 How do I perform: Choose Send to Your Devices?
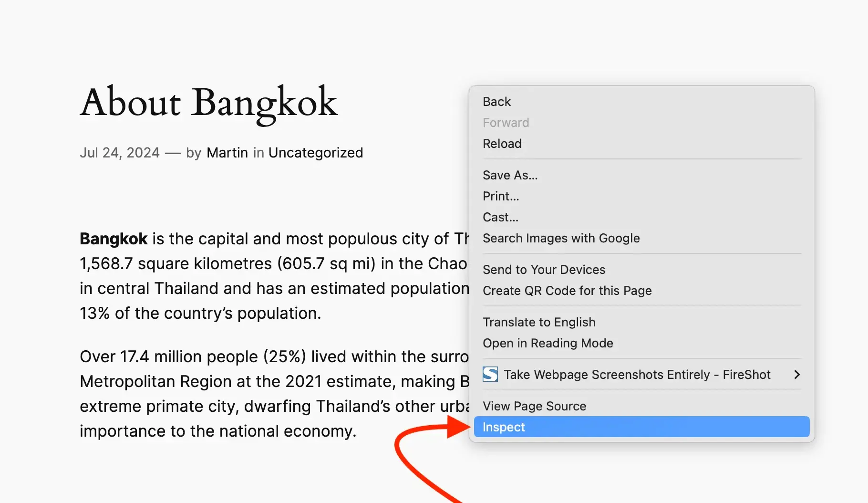pos(641,270)
